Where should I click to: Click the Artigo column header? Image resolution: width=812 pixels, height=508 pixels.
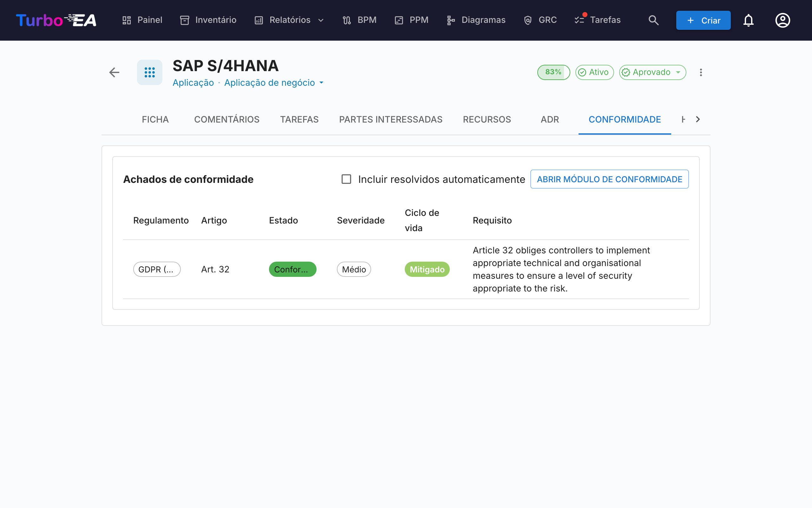coord(214,220)
